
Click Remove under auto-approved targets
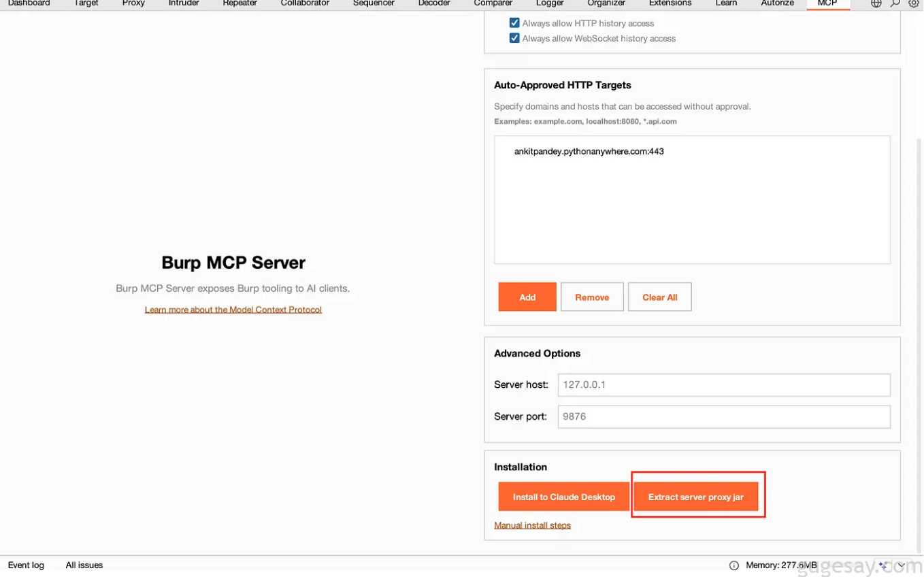592,297
